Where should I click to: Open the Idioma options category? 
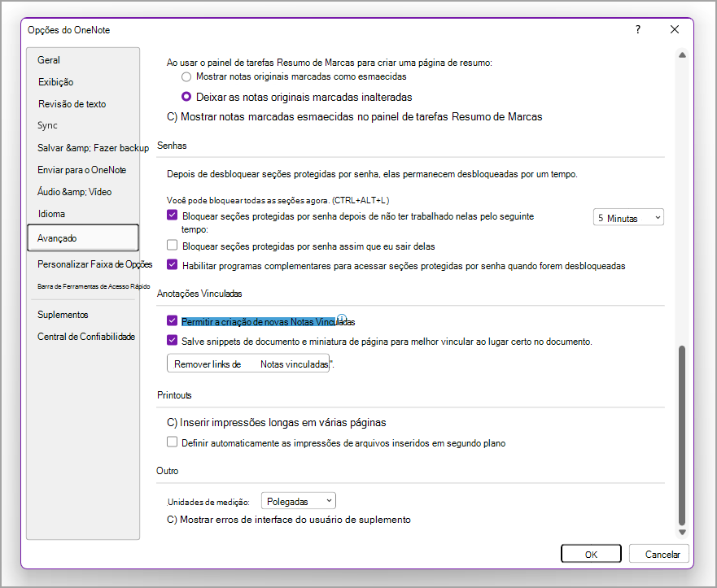click(51, 213)
